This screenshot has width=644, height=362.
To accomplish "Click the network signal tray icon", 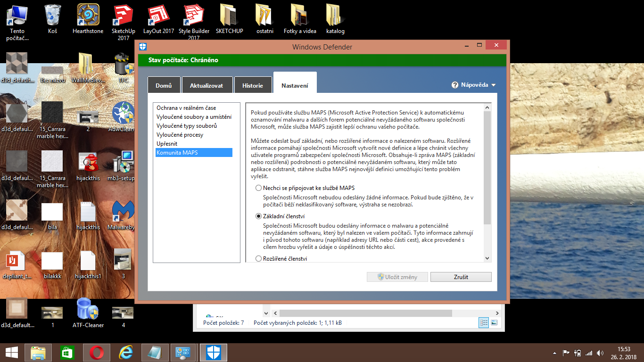I will click(x=588, y=353).
